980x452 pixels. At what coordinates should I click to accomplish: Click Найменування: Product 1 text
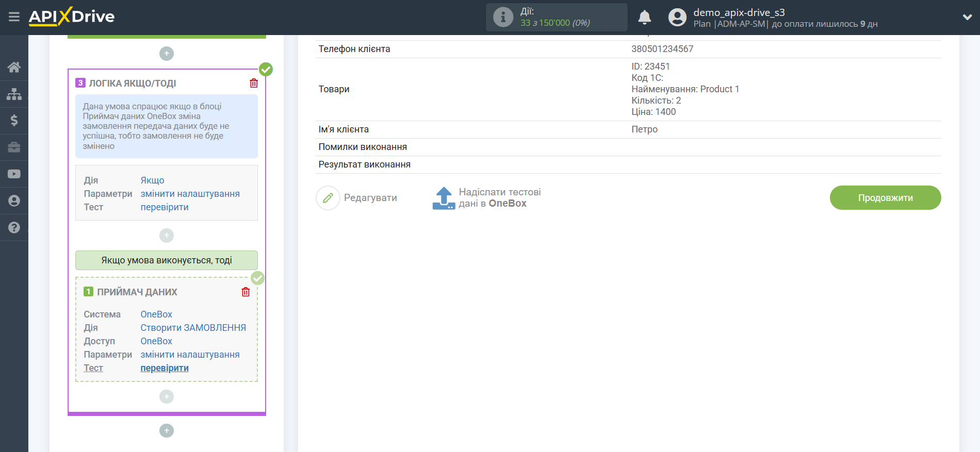tap(685, 89)
